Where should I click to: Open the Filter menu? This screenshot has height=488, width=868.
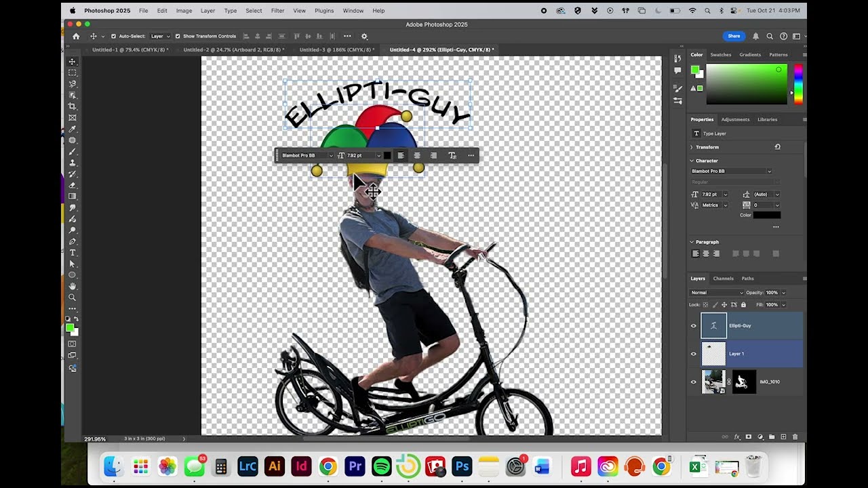pyautogui.click(x=277, y=11)
